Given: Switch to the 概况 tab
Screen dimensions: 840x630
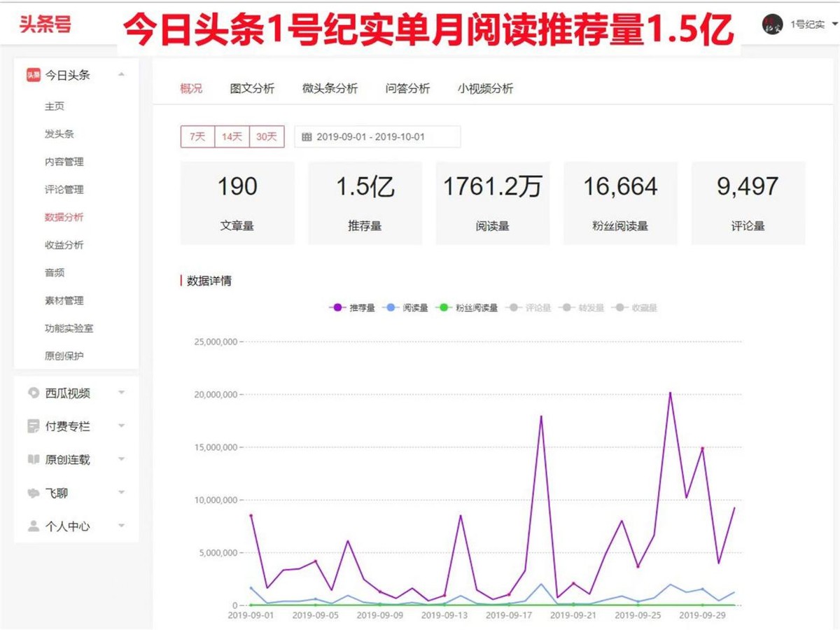Looking at the screenshot, I should point(191,88).
